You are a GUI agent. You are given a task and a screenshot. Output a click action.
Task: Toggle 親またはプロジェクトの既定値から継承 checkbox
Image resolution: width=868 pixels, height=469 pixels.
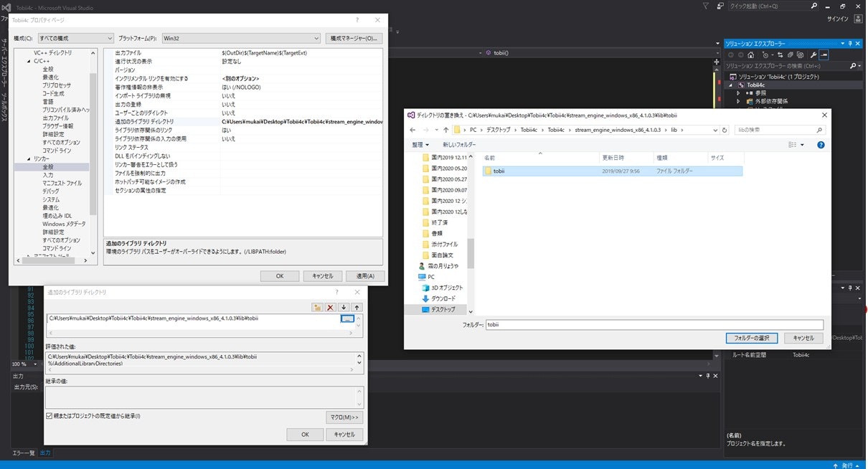click(49, 417)
